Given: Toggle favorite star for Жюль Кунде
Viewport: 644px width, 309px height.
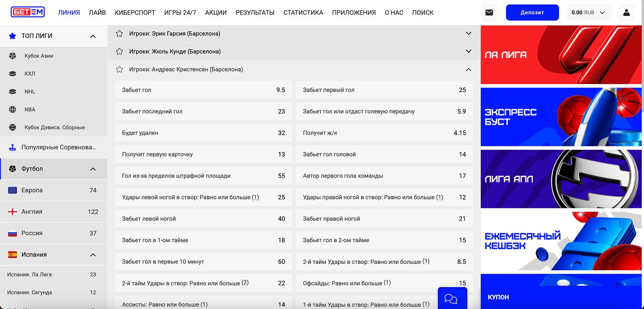Looking at the screenshot, I should coord(119,51).
